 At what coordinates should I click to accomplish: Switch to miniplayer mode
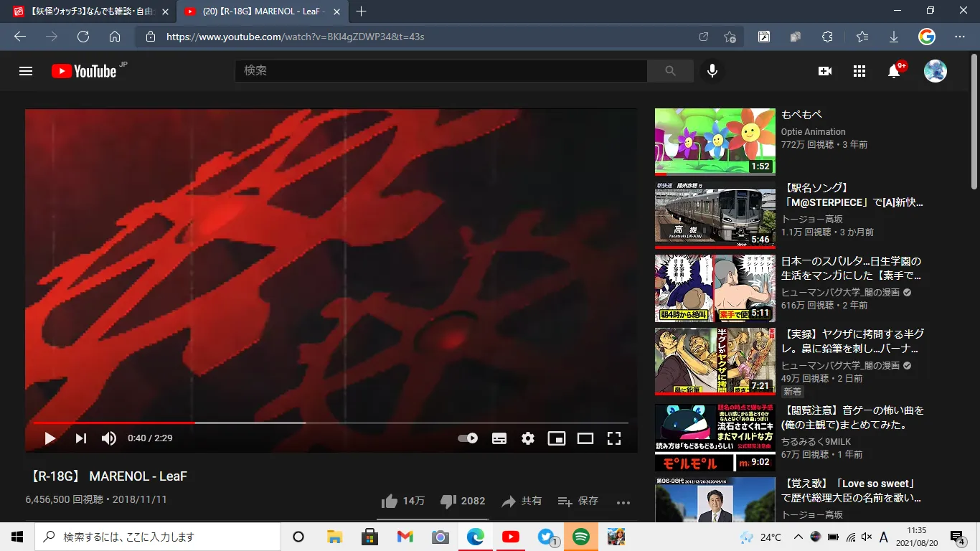[x=557, y=438]
